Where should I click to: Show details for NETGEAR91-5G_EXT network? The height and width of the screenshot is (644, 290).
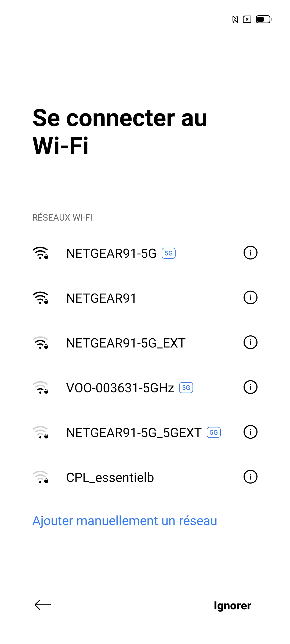coord(250,342)
